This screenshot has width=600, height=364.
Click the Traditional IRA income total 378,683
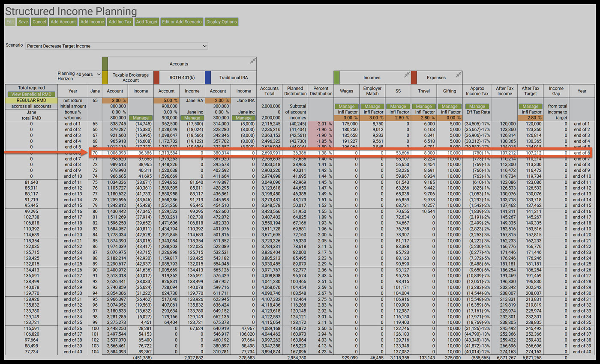tap(247, 357)
